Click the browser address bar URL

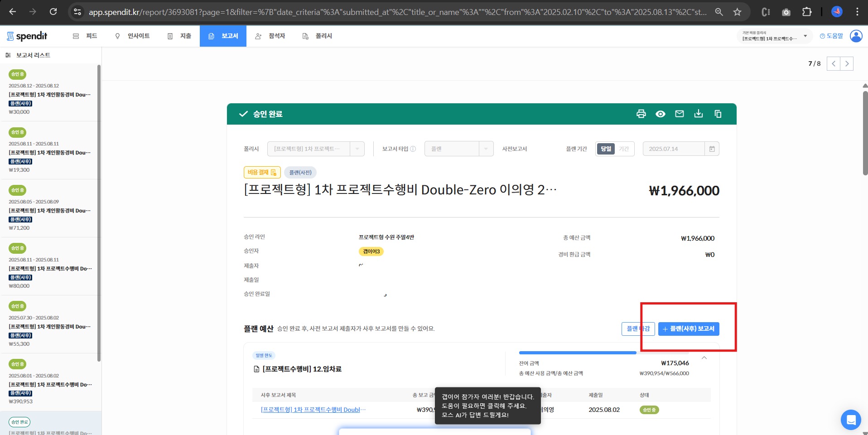coord(397,12)
